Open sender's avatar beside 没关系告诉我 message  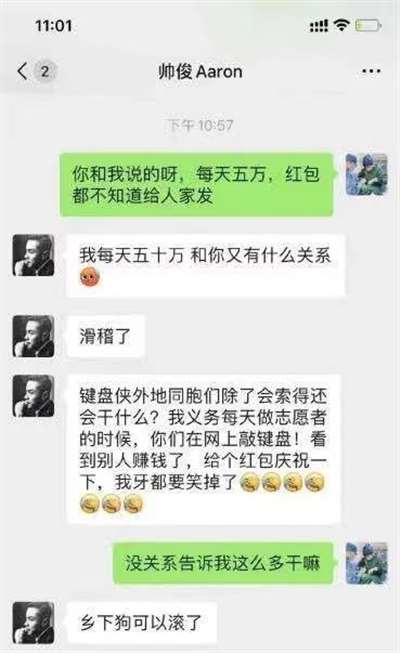367,563
